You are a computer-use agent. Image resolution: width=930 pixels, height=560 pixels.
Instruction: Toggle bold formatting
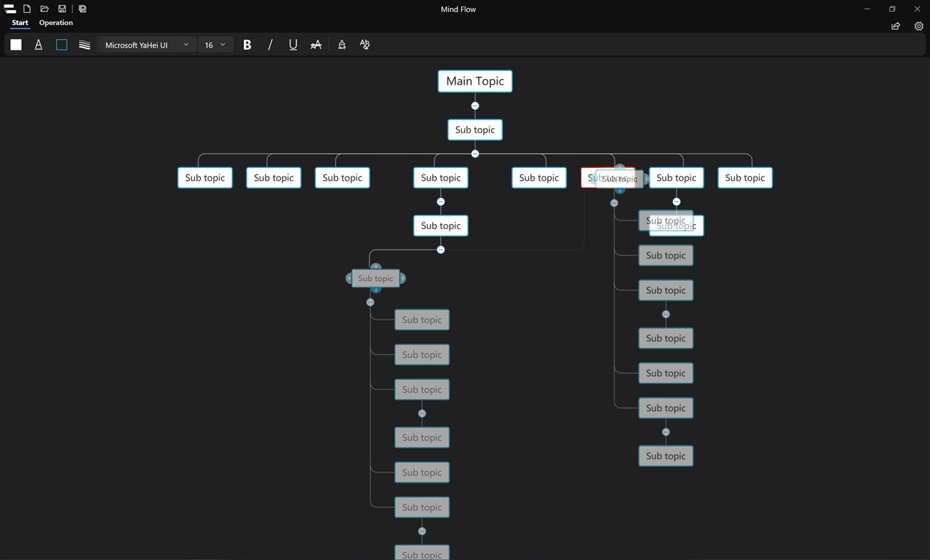(x=247, y=45)
